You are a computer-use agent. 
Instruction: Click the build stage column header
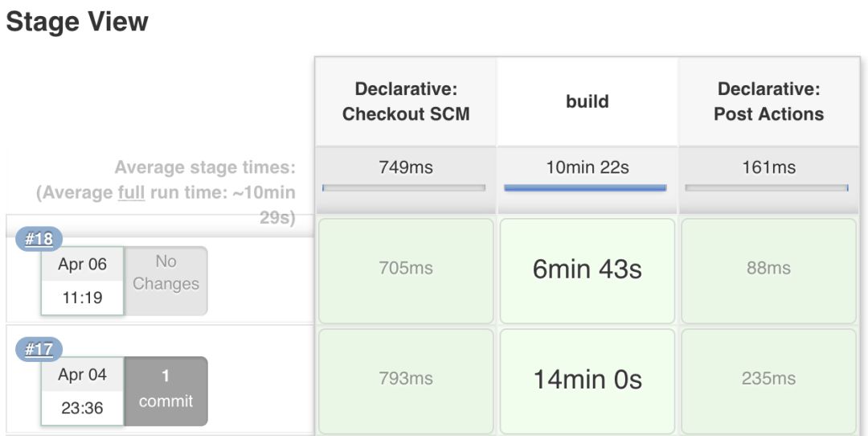[587, 101]
